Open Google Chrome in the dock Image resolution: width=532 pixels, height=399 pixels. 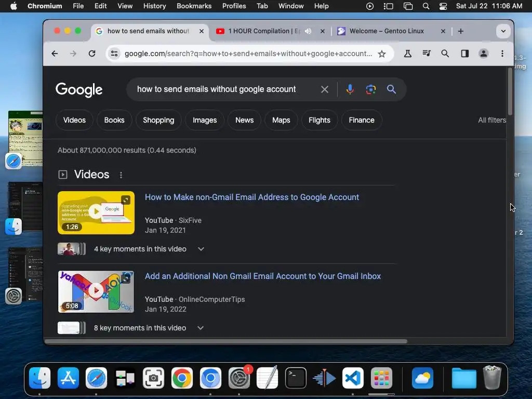pos(182,378)
